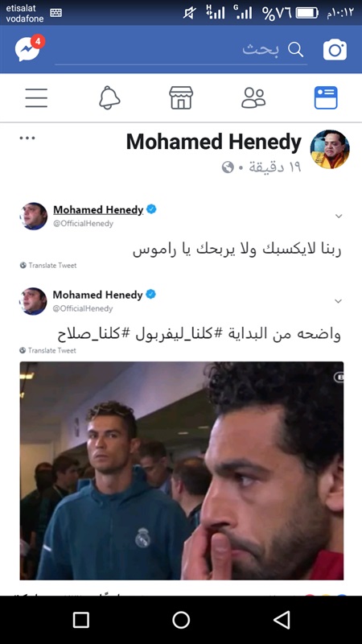Tap the search magnifier icon
362x644 pixels.
coord(295,50)
